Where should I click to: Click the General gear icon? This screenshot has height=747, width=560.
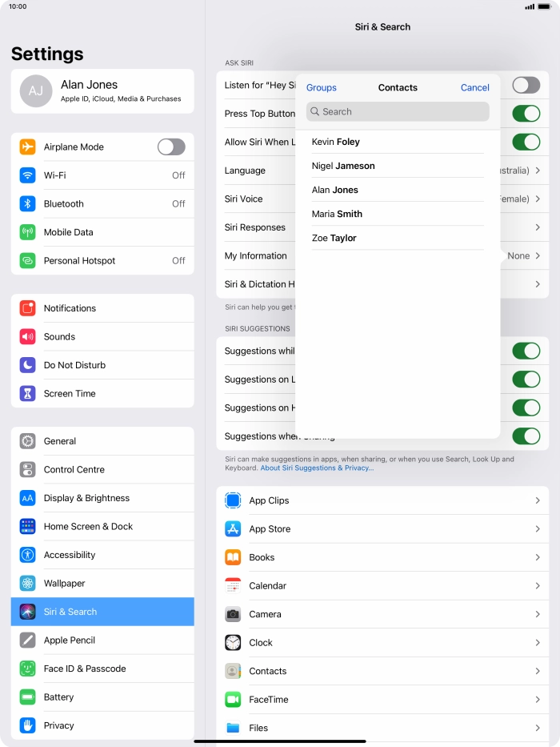click(x=28, y=441)
